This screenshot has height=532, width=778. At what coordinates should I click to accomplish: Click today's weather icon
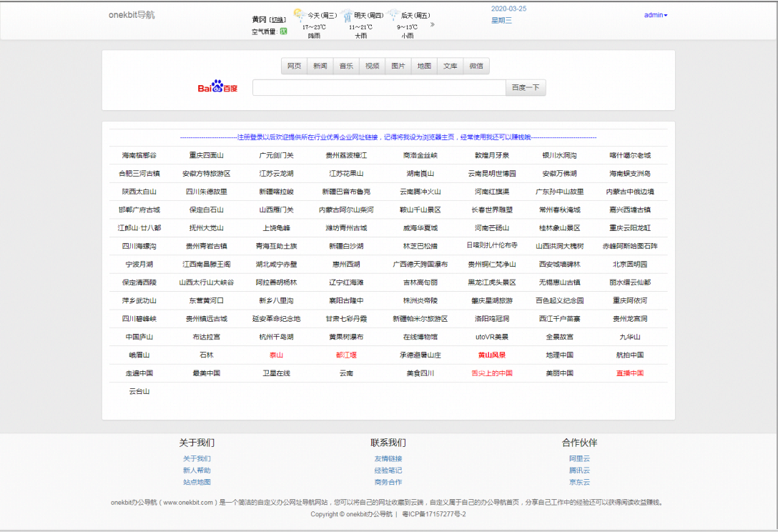(298, 14)
